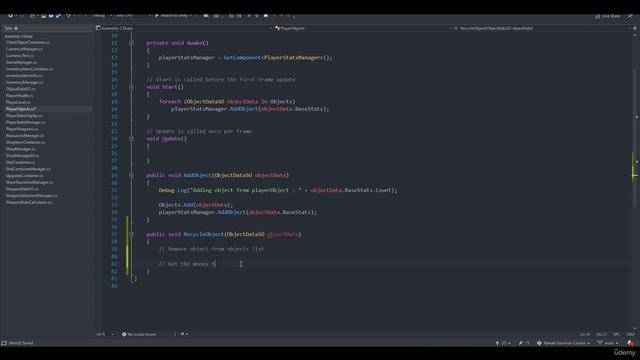Screen dimensions: 640x360
Task: Open WeaponStatsCalculator.cs file
Action: pyautogui.click(x=29, y=202)
